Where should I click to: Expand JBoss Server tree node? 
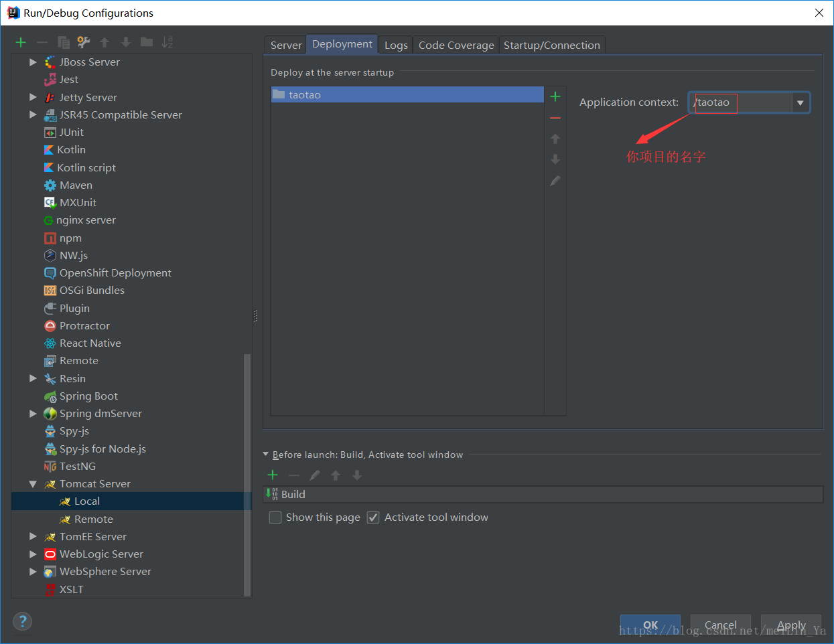(x=33, y=62)
